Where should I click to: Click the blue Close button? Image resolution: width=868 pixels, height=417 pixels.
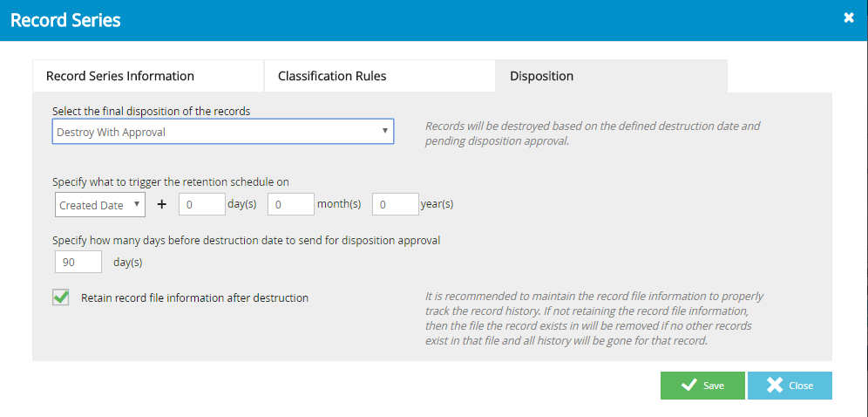[x=790, y=386]
